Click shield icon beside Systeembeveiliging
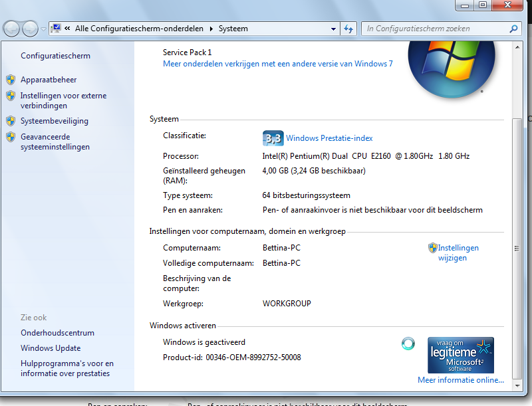The height and width of the screenshot is (406, 532). 11,121
